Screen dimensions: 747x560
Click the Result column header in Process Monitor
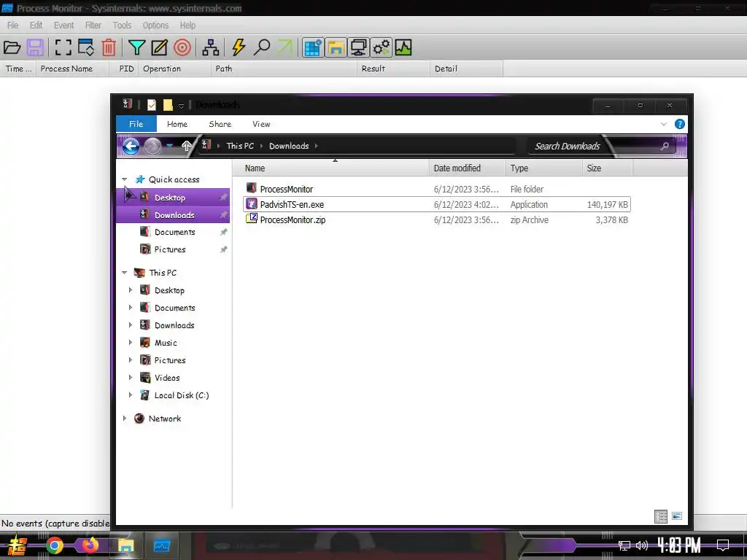click(393, 69)
